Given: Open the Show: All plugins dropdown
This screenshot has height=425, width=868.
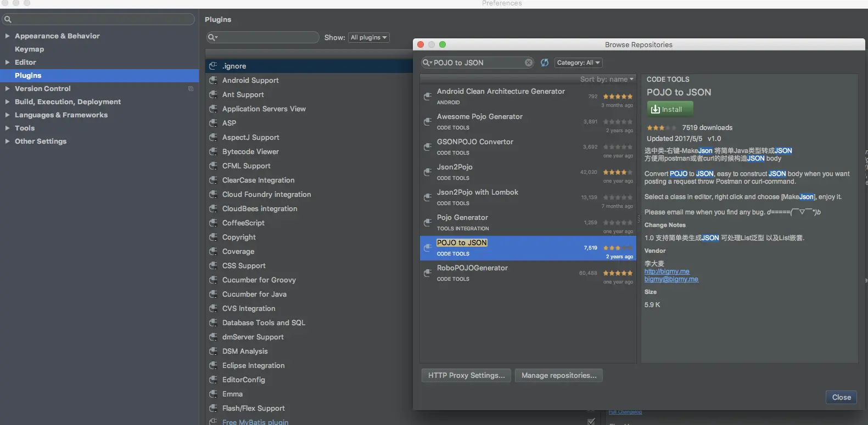Looking at the screenshot, I should [x=369, y=37].
